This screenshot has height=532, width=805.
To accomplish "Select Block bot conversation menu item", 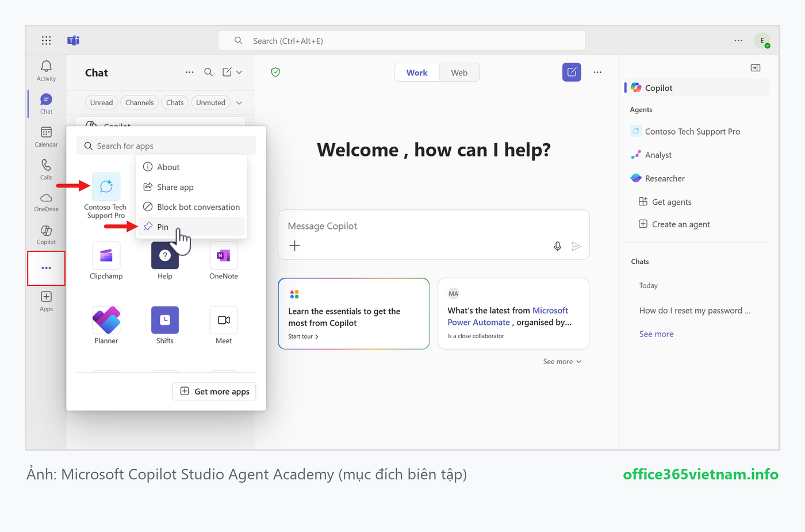I will coord(191,207).
